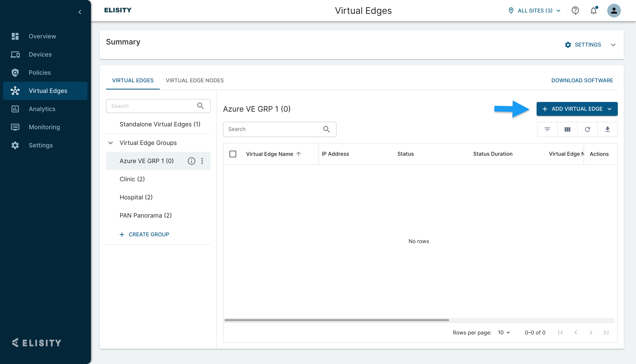The height and width of the screenshot is (364, 636).
Task: Open Analytics in the sidebar
Action: tap(45, 109)
